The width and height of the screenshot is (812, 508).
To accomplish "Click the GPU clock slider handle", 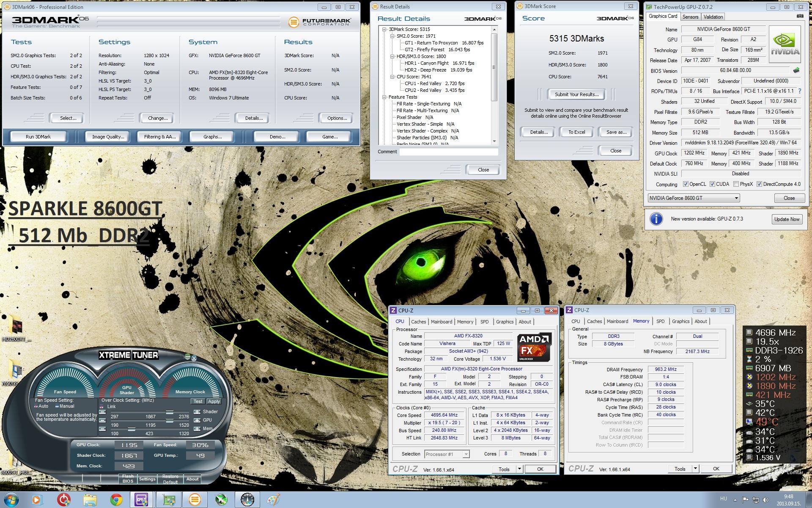I will click(x=169, y=420).
